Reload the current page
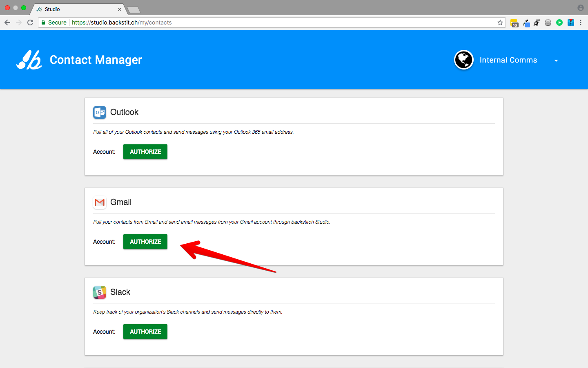The width and height of the screenshot is (588, 368). [30, 22]
